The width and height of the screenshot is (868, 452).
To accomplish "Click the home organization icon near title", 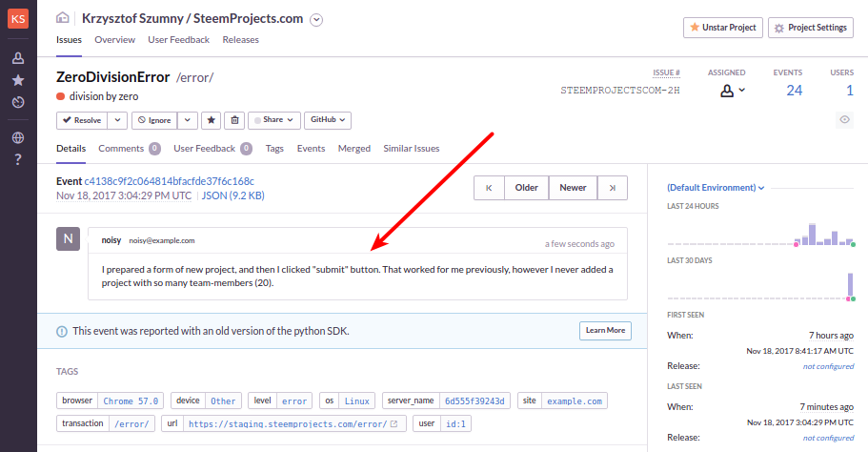I will (x=63, y=18).
